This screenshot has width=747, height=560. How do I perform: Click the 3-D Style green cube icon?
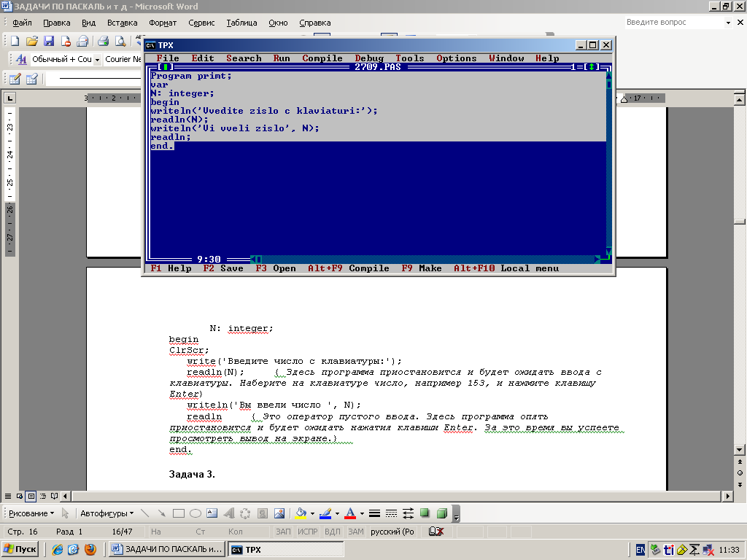441,513
